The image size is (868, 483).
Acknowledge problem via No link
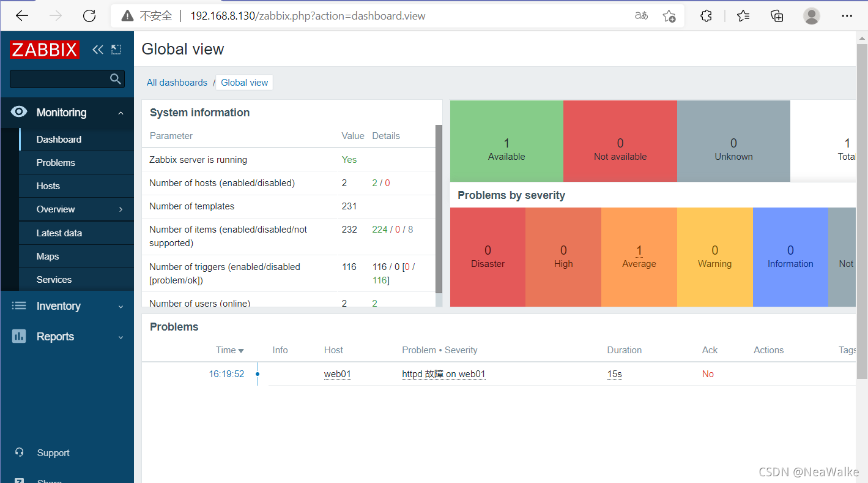[x=708, y=373]
